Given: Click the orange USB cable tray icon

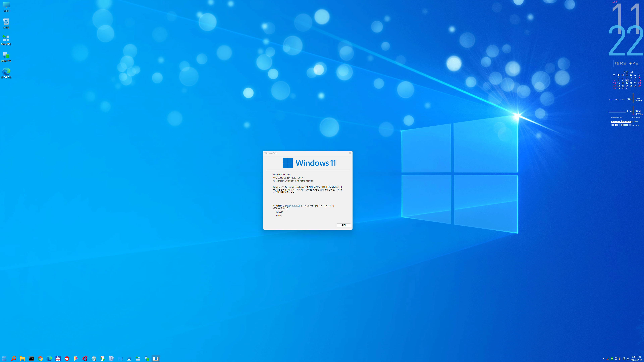Looking at the screenshot, I should point(620,359).
